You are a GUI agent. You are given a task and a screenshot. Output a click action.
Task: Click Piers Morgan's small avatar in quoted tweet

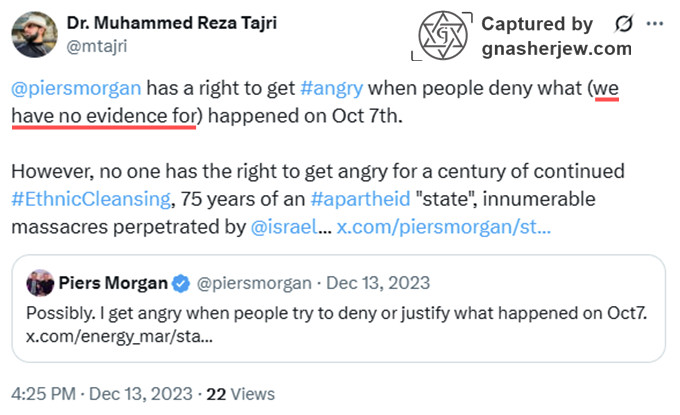41,283
